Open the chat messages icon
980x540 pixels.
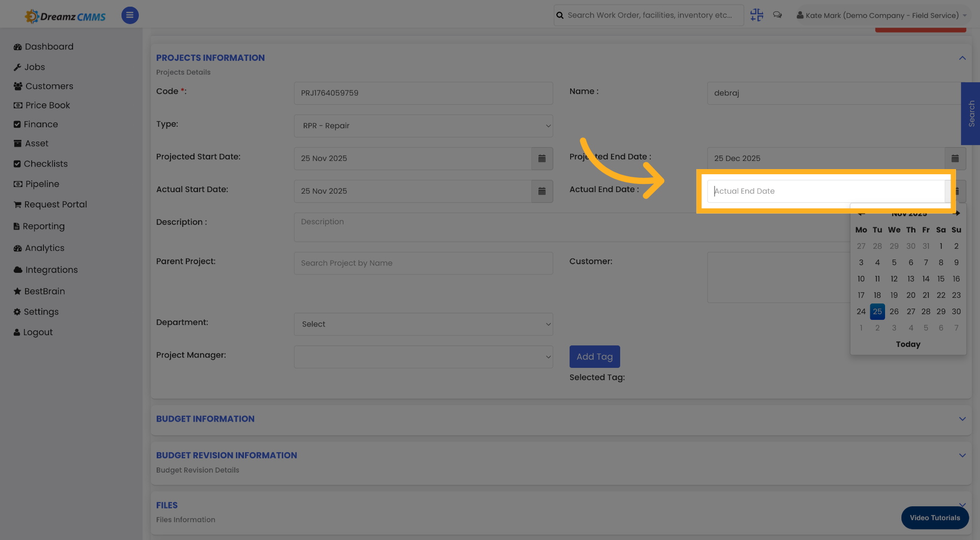point(777,15)
